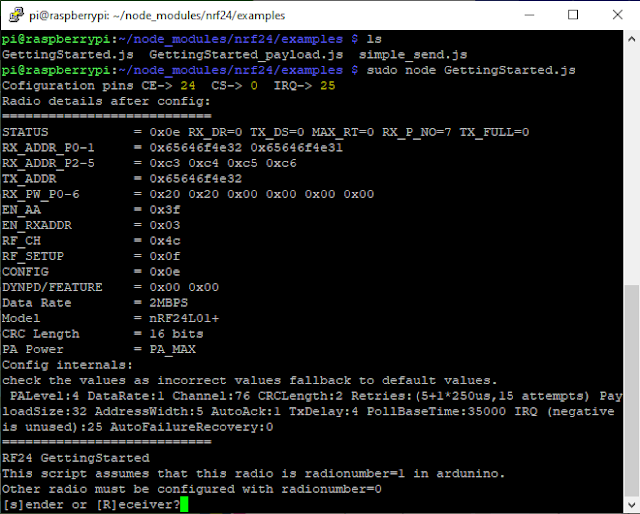This screenshot has height=514, width=640.
Task: Click the scrollbar track above the thumb
Action: pyautogui.click(x=631, y=165)
